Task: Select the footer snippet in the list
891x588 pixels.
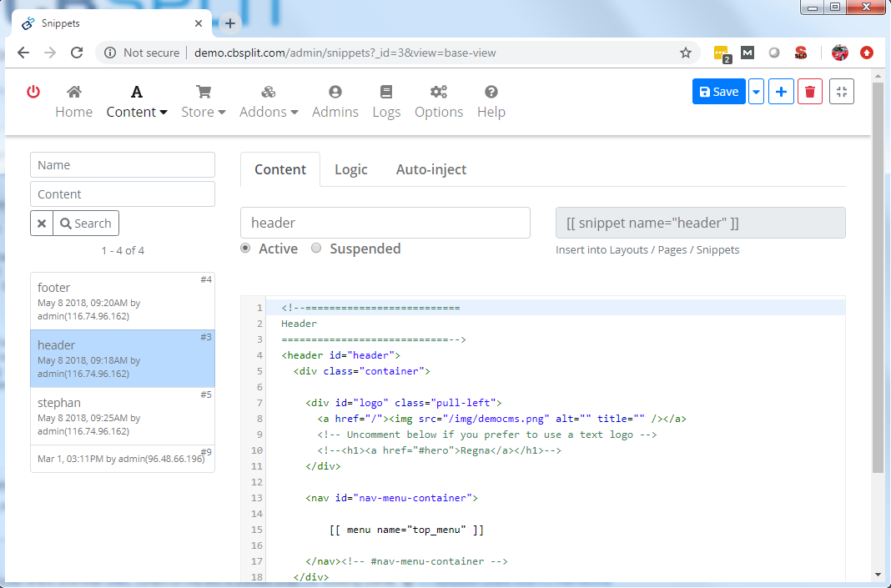Action: [123, 300]
